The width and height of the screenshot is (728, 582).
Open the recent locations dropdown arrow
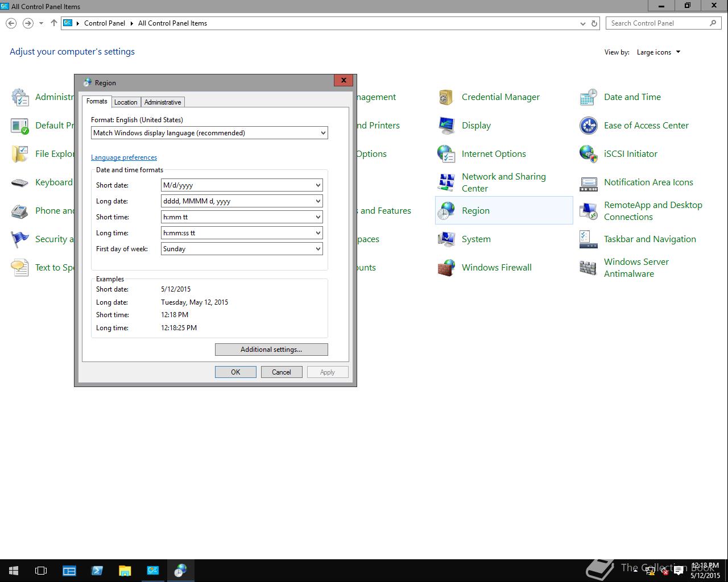[41, 23]
